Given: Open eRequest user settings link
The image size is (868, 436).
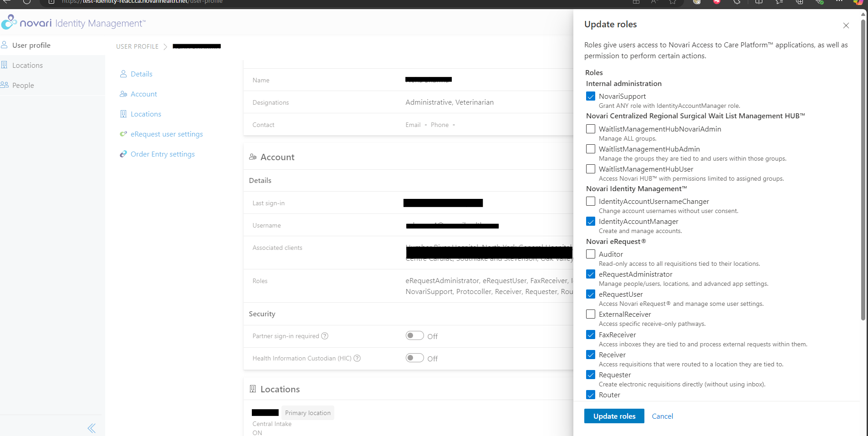Looking at the screenshot, I should coord(167,134).
